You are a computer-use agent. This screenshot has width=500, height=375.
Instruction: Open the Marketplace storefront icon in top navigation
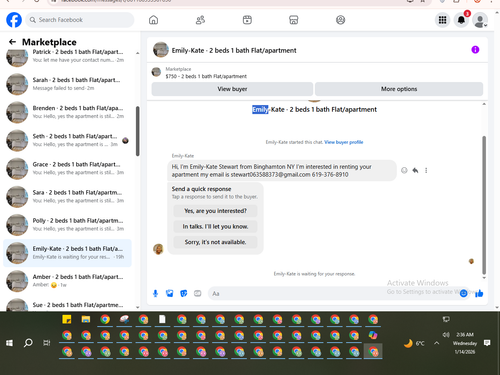click(x=294, y=20)
